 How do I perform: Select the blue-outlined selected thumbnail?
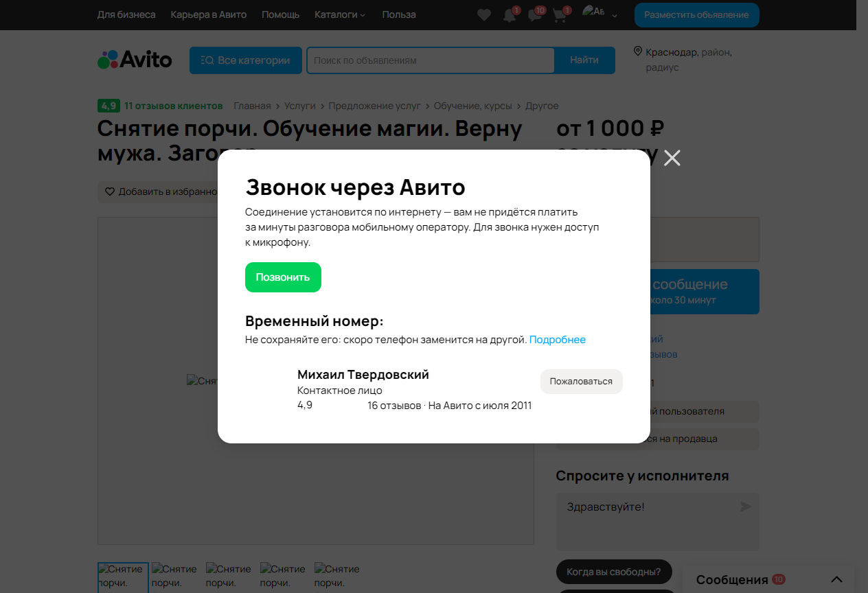point(123,577)
